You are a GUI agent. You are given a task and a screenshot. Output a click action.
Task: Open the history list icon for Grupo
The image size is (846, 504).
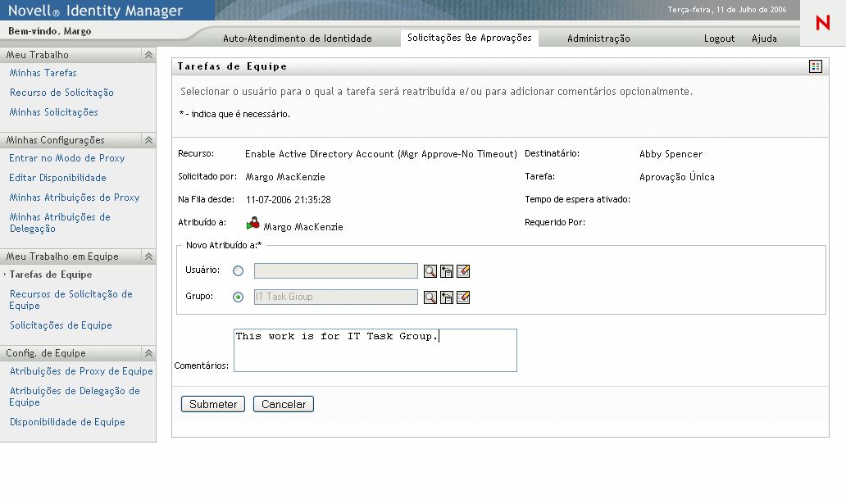click(447, 297)
